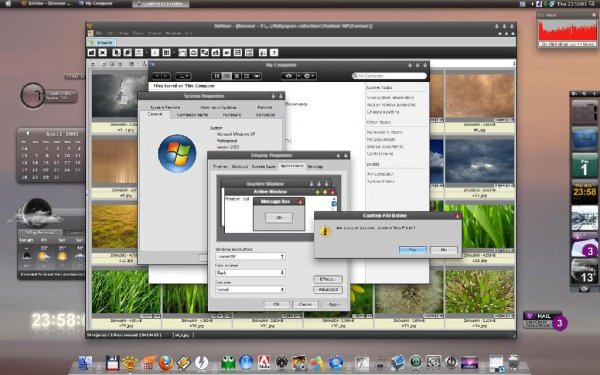The image size is (600, 375).
Task: Select the last view mode icon in My Computer
Action: click(257, 76)
